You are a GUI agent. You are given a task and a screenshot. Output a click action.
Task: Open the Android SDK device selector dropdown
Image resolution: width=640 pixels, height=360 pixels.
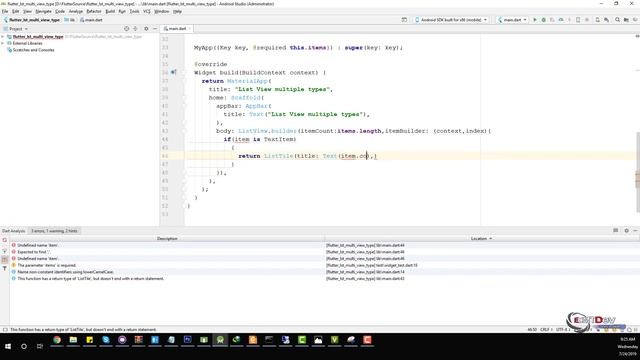click(x=451, y=20)
